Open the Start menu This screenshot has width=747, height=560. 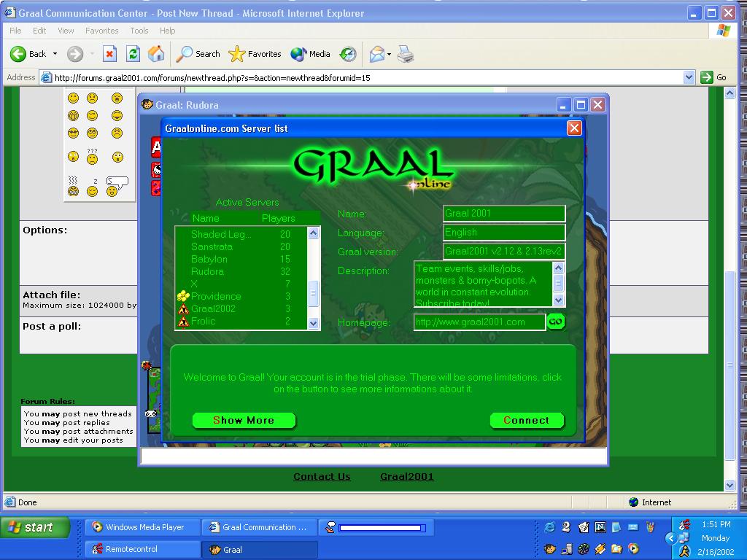tap(35, 527)
